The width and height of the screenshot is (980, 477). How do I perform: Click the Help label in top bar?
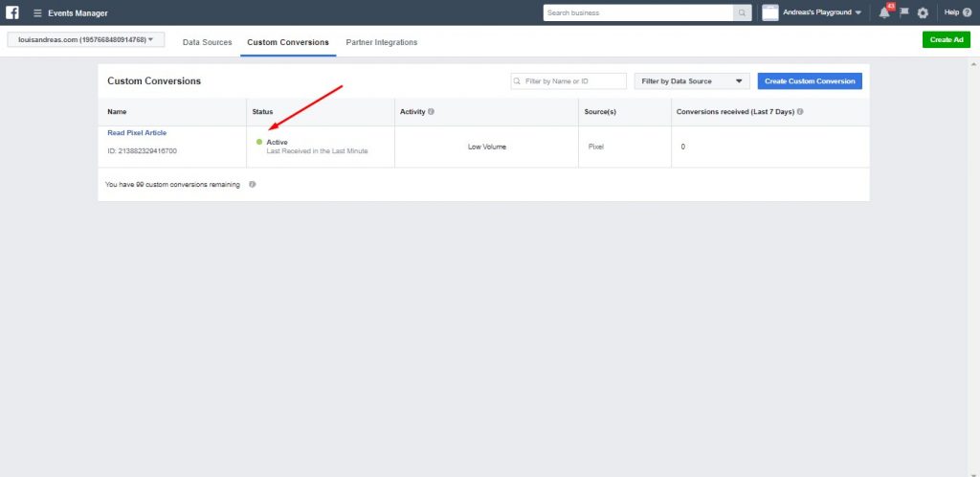(x=952, y=12)
